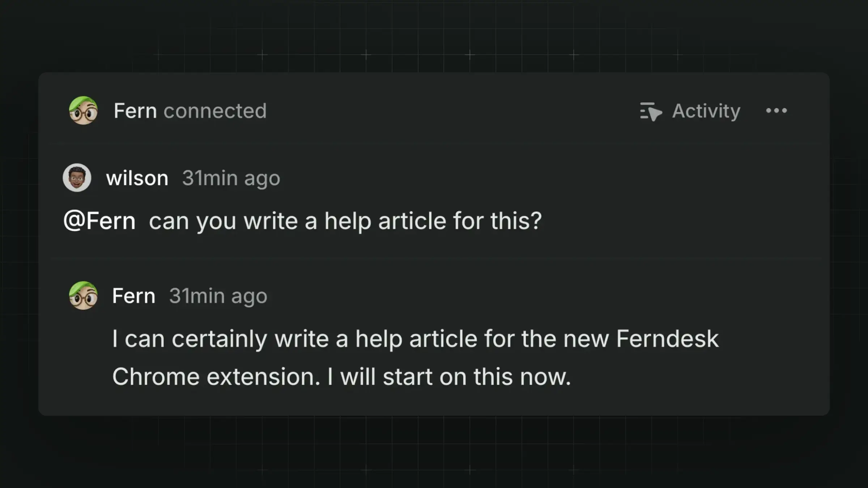Click the "connected" status text

click(215, 111)
